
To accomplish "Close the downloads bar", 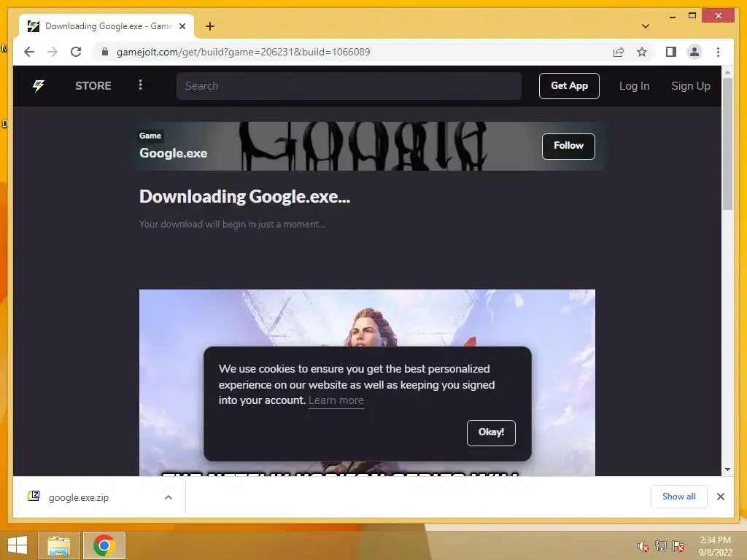I will point(720,497).
